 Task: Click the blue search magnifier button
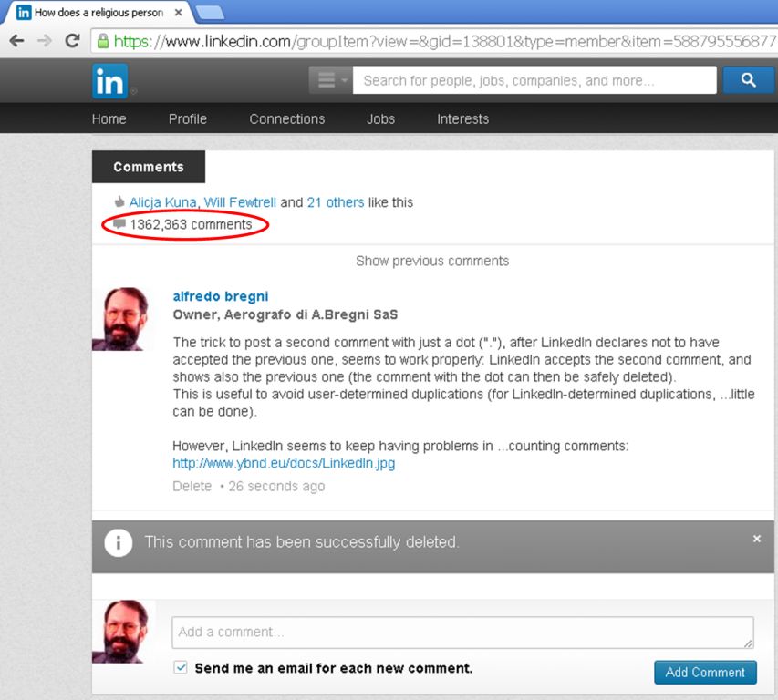pyautogui.click(x=748, y=80)
